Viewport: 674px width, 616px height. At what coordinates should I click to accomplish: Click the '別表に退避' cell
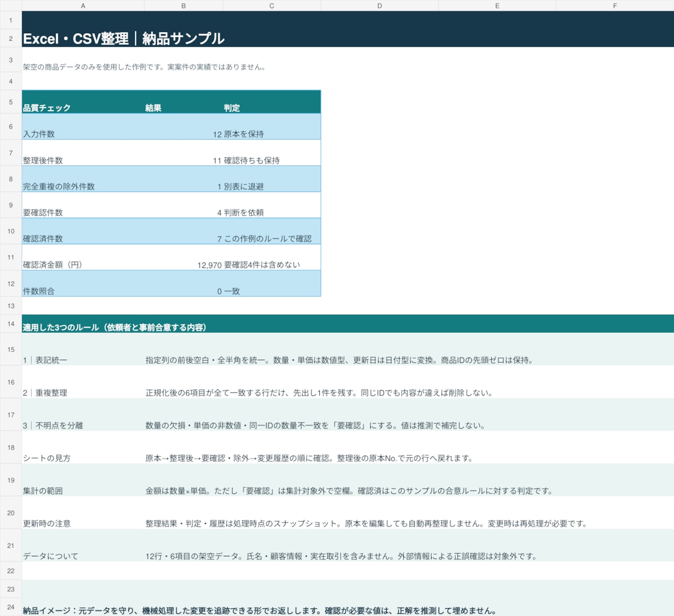tap(272, 179)
